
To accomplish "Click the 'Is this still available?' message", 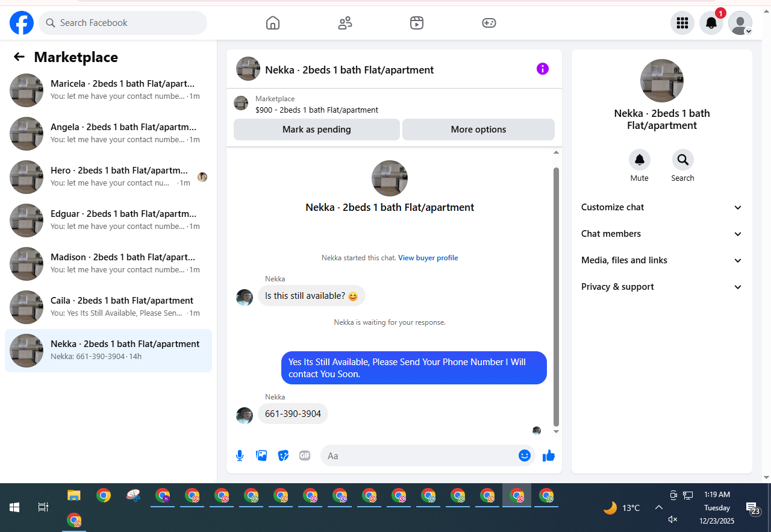I will coord(311,296).
